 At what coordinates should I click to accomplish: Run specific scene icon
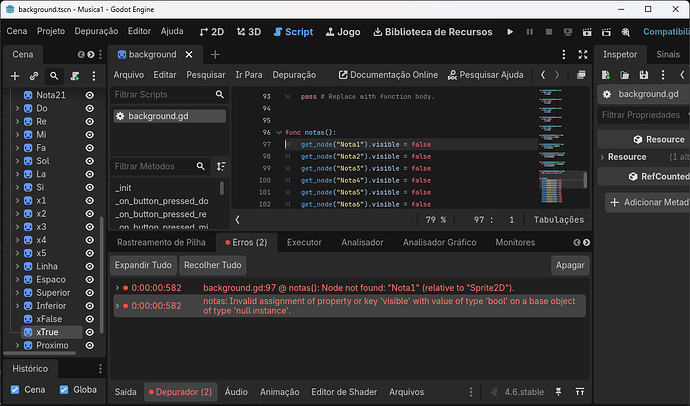[606, 32]
